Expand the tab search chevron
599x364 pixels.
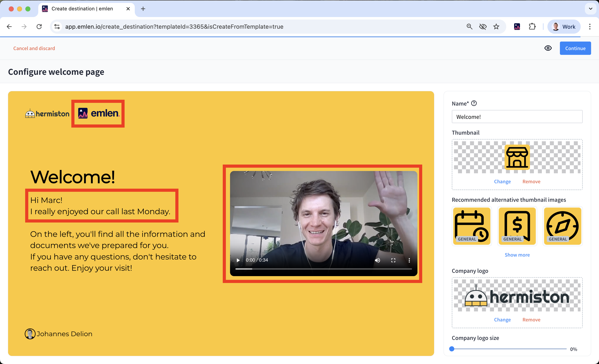590,9
